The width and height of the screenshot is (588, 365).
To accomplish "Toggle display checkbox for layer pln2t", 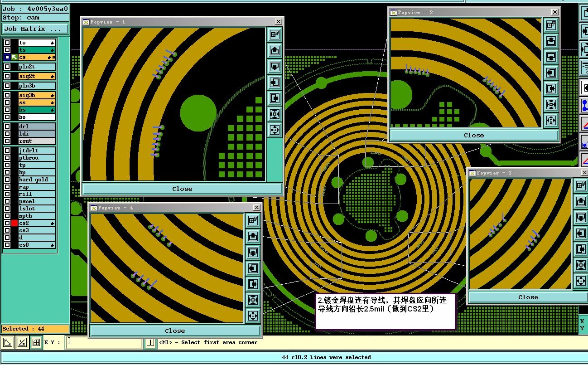I will (x=7, y=67).
